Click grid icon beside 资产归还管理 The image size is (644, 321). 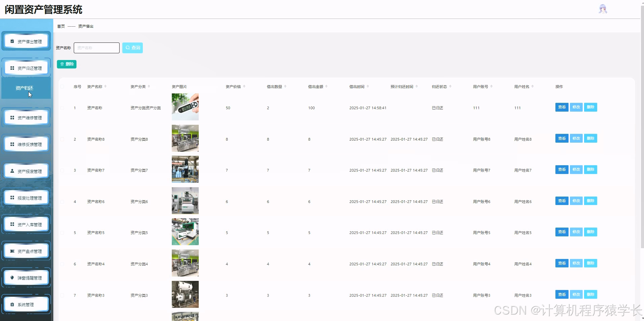point(12,68)
